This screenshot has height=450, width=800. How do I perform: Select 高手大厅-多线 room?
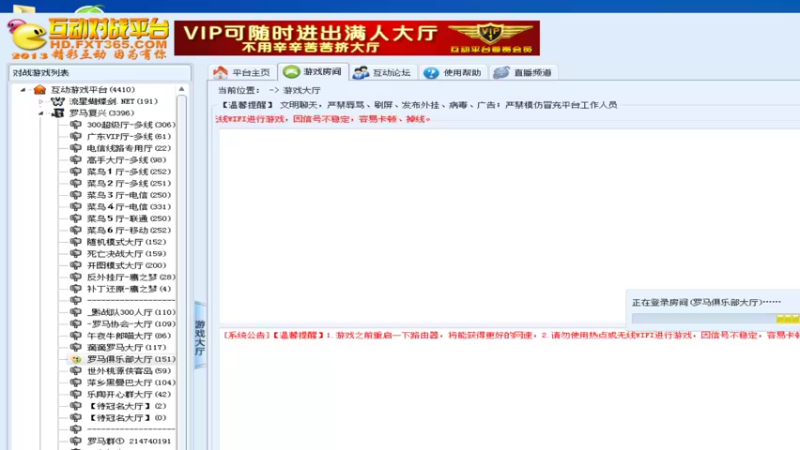click(x=126, y=160)
